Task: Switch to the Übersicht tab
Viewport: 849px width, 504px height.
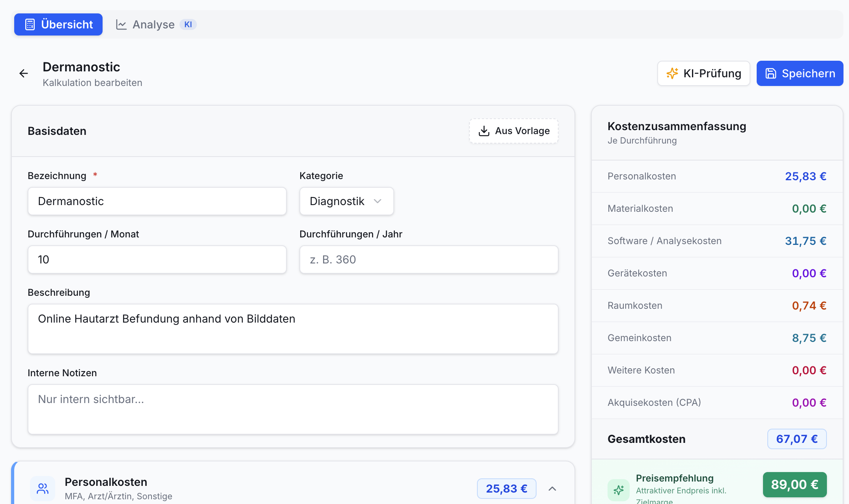Action: click(x=58, y=24)
